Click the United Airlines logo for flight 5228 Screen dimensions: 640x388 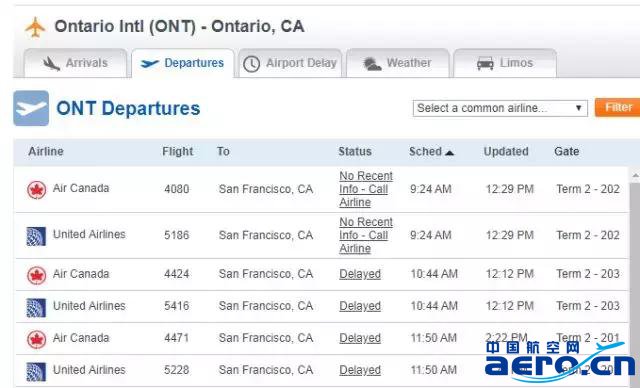pyautogui.click(x=36, y=372)
